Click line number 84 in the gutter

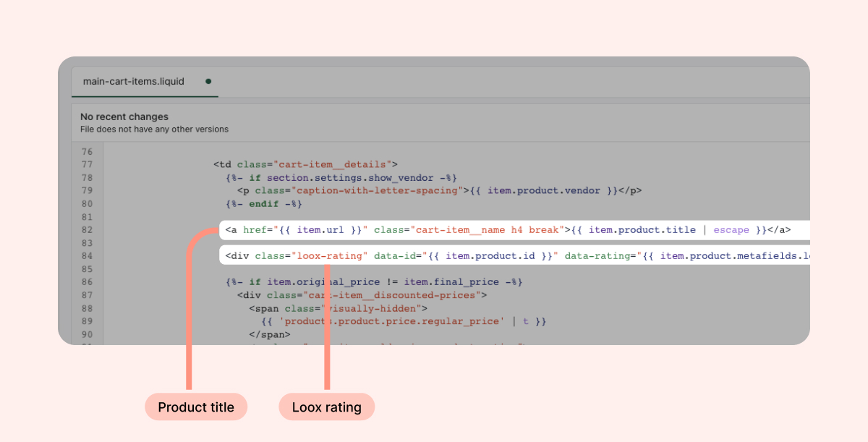(87, 256)
